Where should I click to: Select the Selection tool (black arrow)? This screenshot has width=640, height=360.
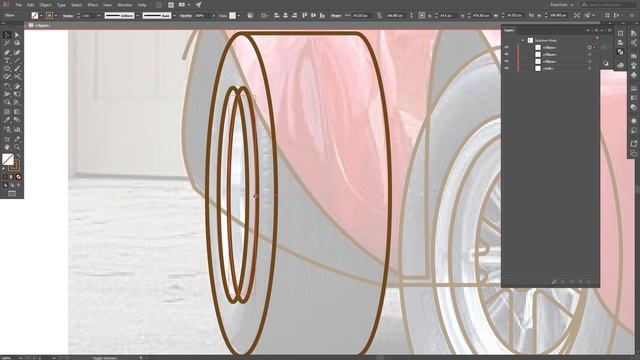click(7, 35)
